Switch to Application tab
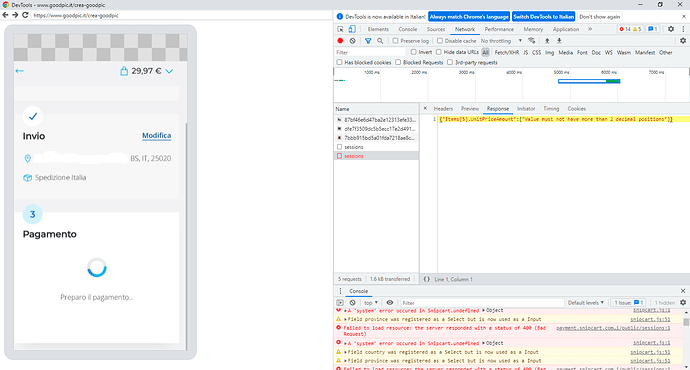690x370 pixels. [x=566, y=29]
